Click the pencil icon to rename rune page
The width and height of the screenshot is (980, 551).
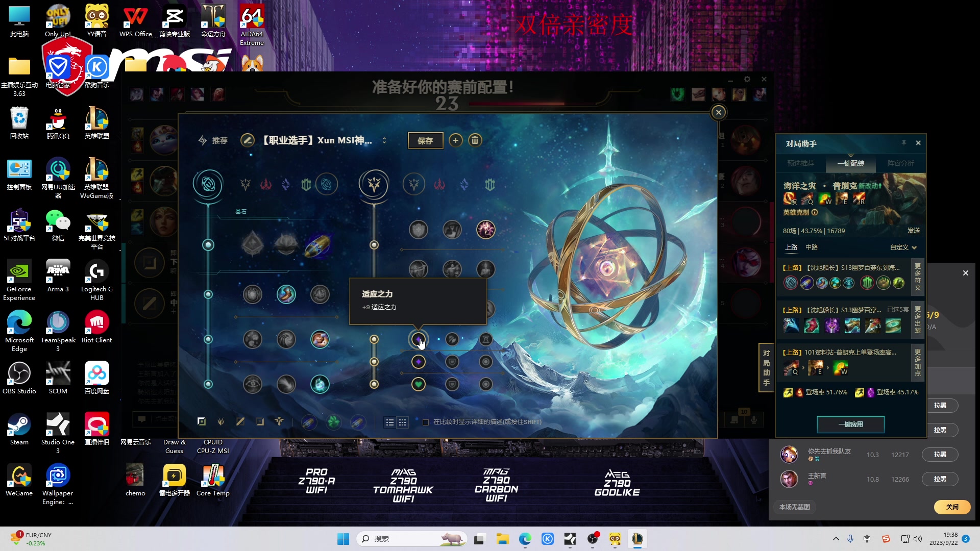248,140
